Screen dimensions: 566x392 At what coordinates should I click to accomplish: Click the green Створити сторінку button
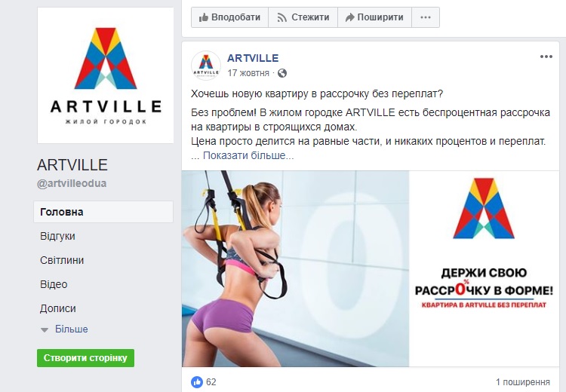pos(85,358)
